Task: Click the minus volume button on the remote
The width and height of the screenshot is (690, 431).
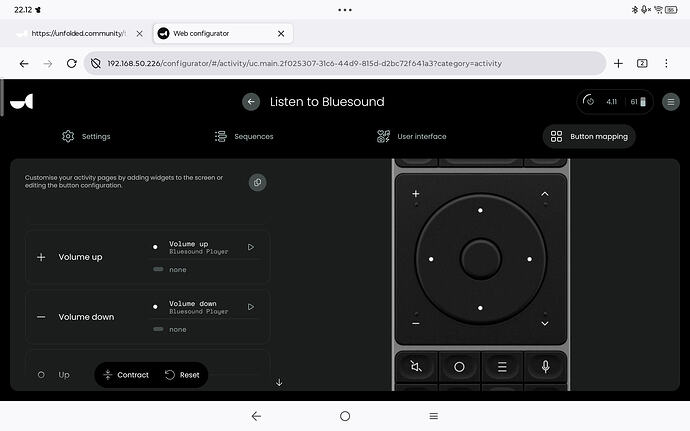Action: 415,324
